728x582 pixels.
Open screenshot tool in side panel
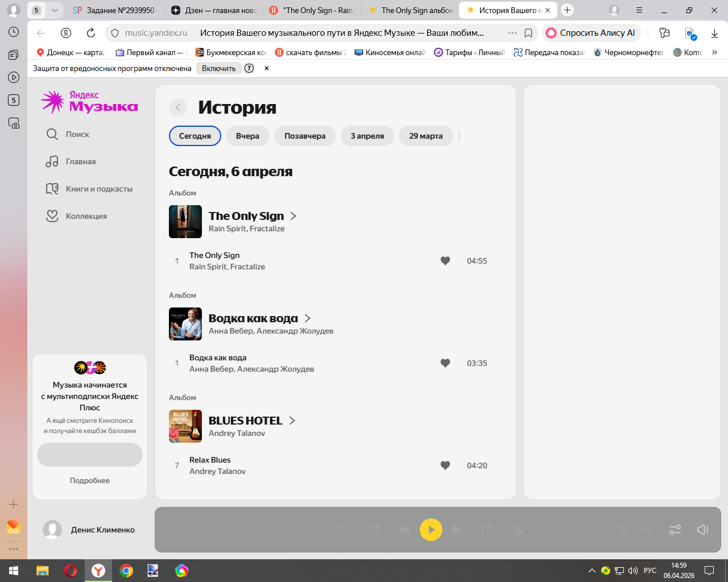tap(14, 123)
